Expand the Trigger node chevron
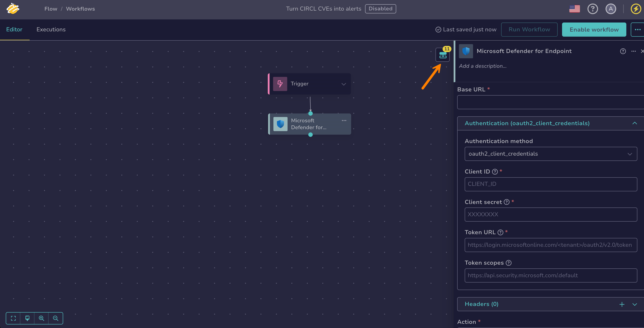Screen dimensions: 644x328 tap(344, 84)
